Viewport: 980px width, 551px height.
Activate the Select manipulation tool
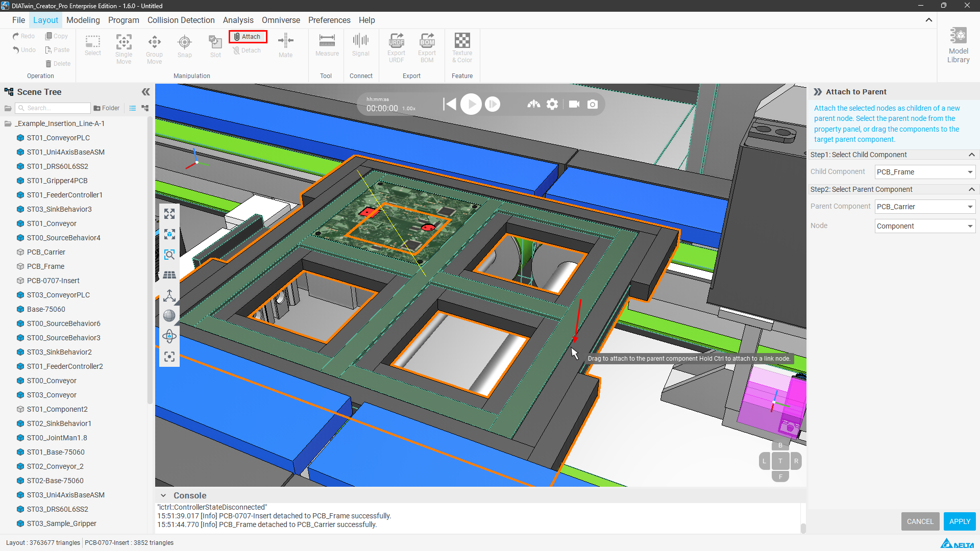pyautogui.click(x=93, y=45)
